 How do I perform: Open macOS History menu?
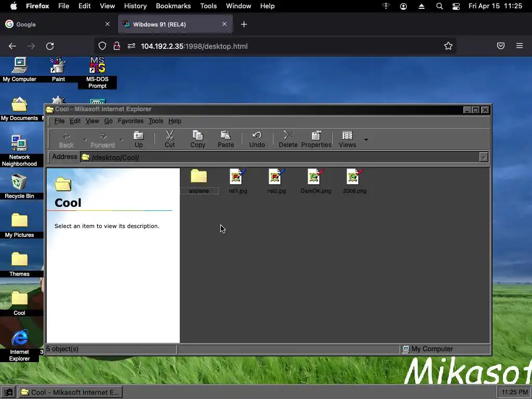click(x=136, y=6)
